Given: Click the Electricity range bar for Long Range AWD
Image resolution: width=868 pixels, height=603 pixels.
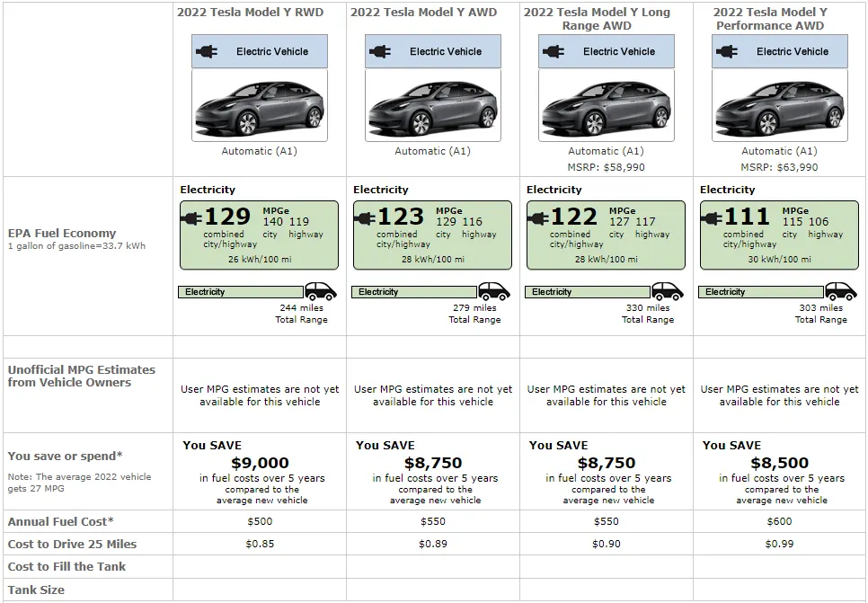Looking at the screenshot, I should tap(588, 292).
